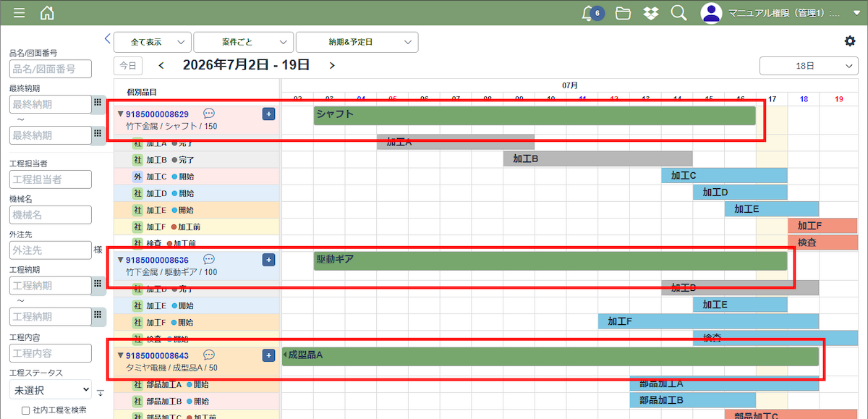The image size is (868, 419).
Task: Collapse the filter sidebar with chevron
Action: tap(108, 38)
